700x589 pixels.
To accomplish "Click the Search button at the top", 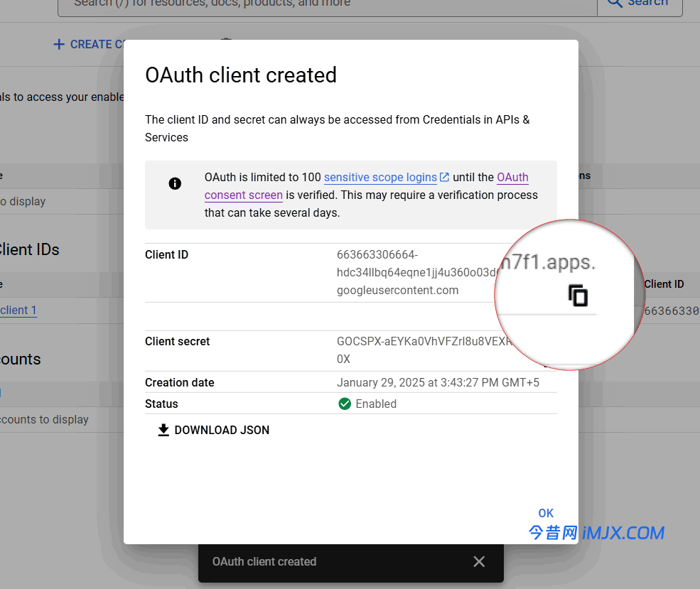I will (640, 4).
